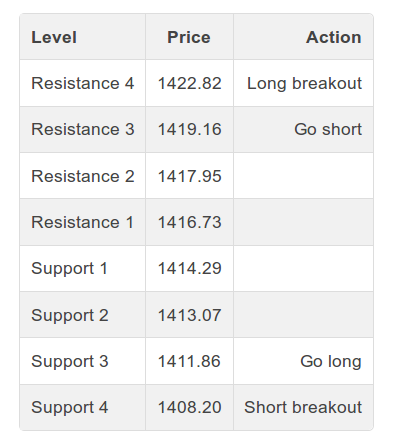Screen dimensions: 396x443
Task: Select the price 1417.95 cell
Action: click(x=189, y=176)
